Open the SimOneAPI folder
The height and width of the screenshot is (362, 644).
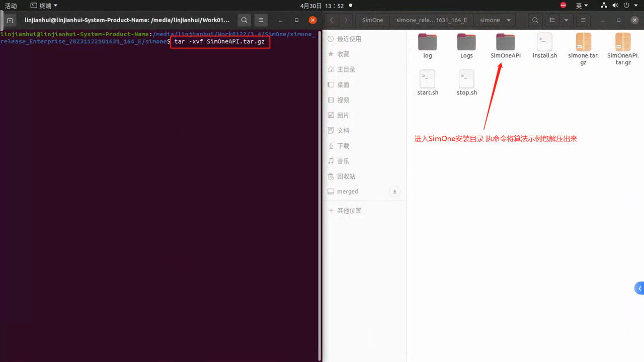[505, 46]
